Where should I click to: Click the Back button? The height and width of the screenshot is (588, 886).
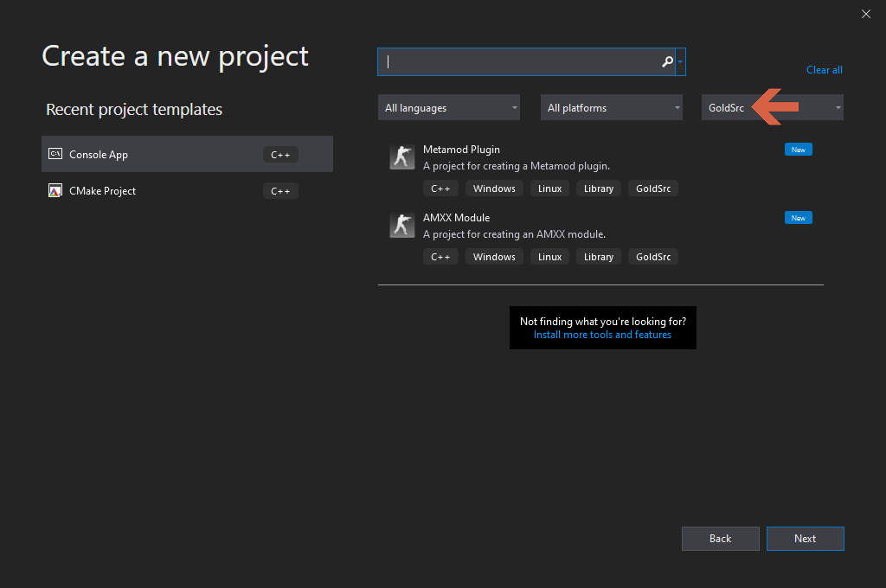721,539
